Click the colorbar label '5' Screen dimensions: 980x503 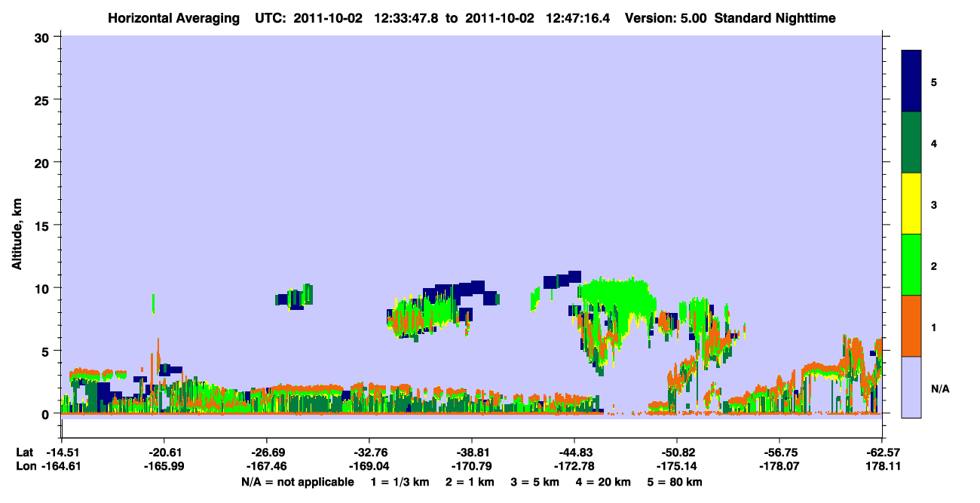[934, 81]
